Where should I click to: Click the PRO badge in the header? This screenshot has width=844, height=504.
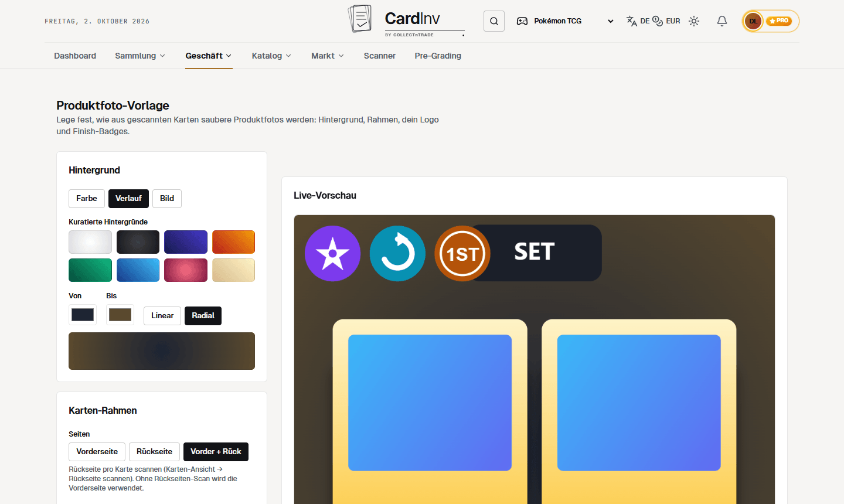coord(780,21)
